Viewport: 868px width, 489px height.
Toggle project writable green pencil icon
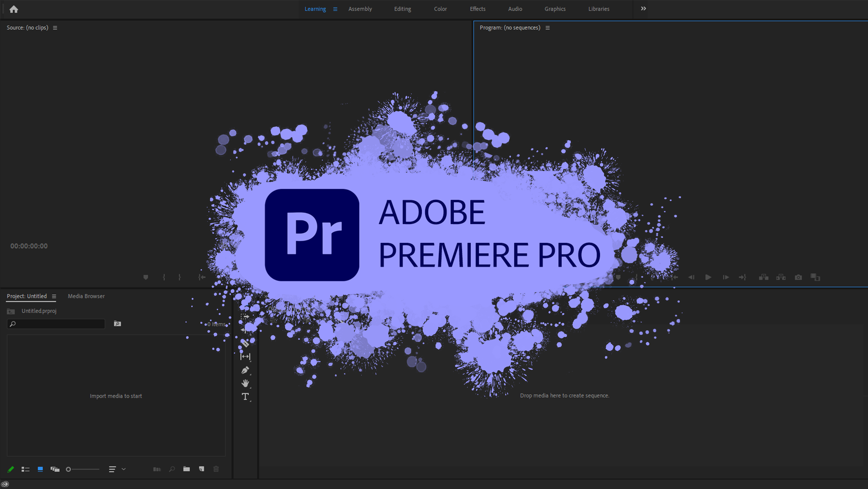[10, 469]
